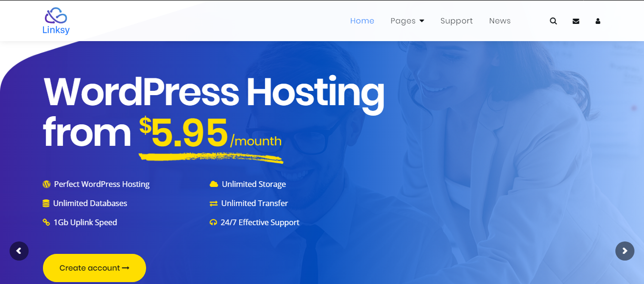Open the Home menu item
Image resolution: width=644 pixels, height=284 pixels.
pyautogui.click(x=362, y=21)
